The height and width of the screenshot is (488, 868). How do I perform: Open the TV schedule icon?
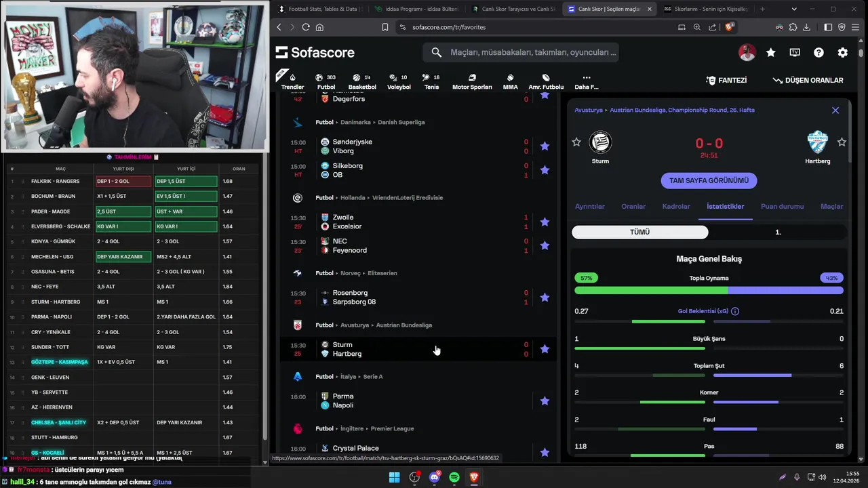point(795,52)
